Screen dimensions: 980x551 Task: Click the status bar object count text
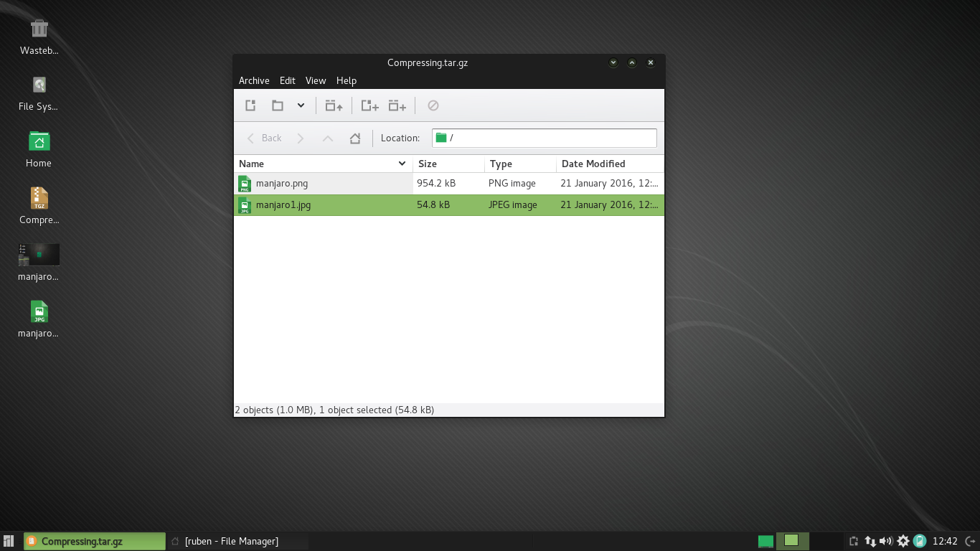(x=334, y=410)
